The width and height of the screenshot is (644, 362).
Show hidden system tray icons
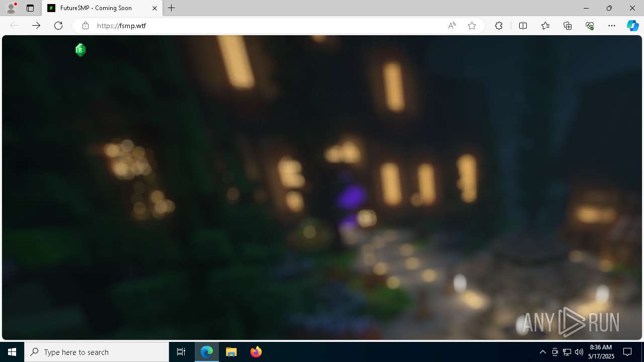coord(542,352)
